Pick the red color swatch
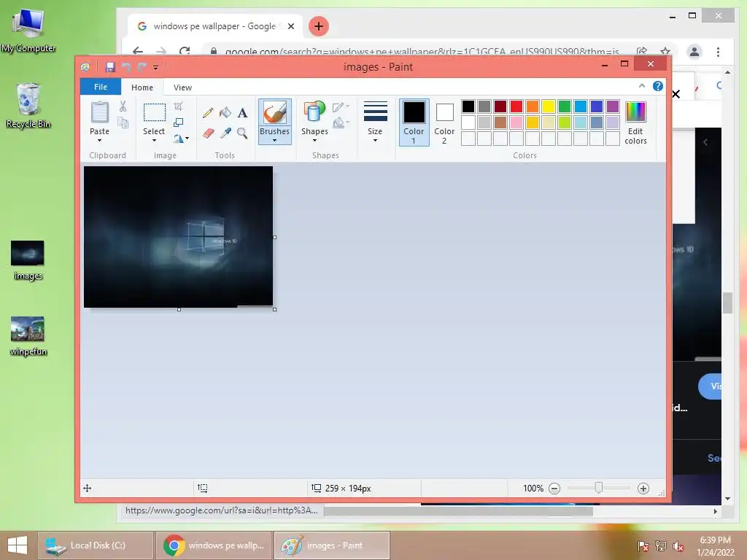The height and width of the screenshot is (560, 747). pyautogui.click(x=516, y=106)
